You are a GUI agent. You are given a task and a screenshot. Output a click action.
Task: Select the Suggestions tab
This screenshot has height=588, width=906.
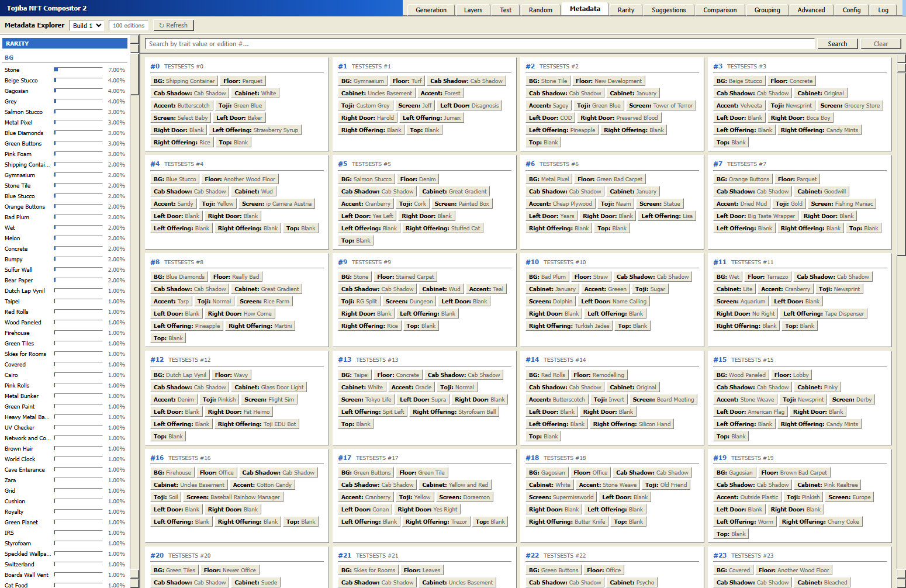669,10
